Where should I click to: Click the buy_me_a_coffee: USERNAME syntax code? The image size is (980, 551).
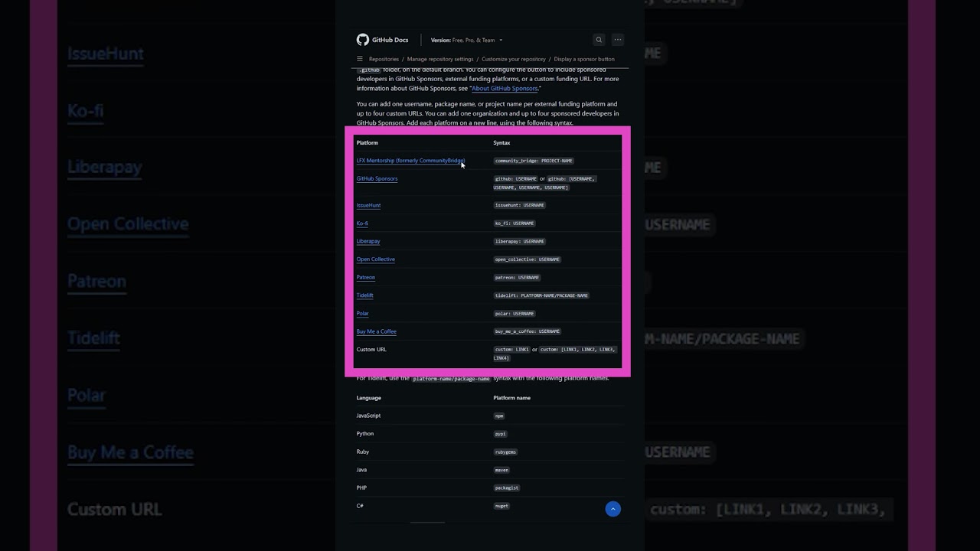528,331
